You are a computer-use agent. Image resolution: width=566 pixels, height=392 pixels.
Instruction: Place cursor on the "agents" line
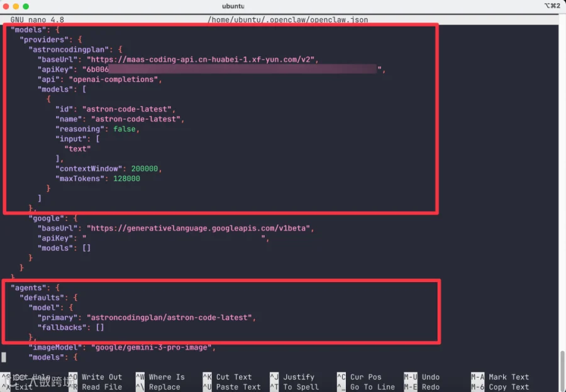(x=35, y=288)
